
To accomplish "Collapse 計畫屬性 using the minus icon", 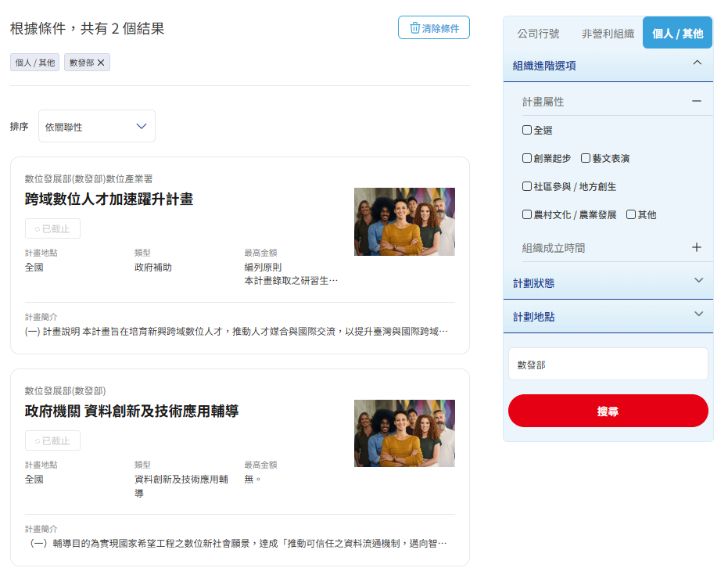I will coord(696,101).
